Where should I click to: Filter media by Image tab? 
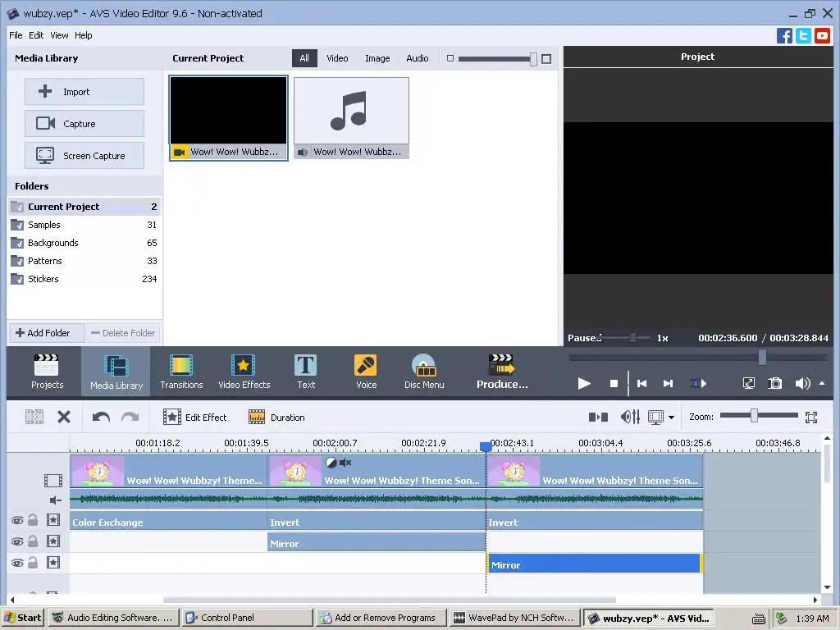point(377,58)
